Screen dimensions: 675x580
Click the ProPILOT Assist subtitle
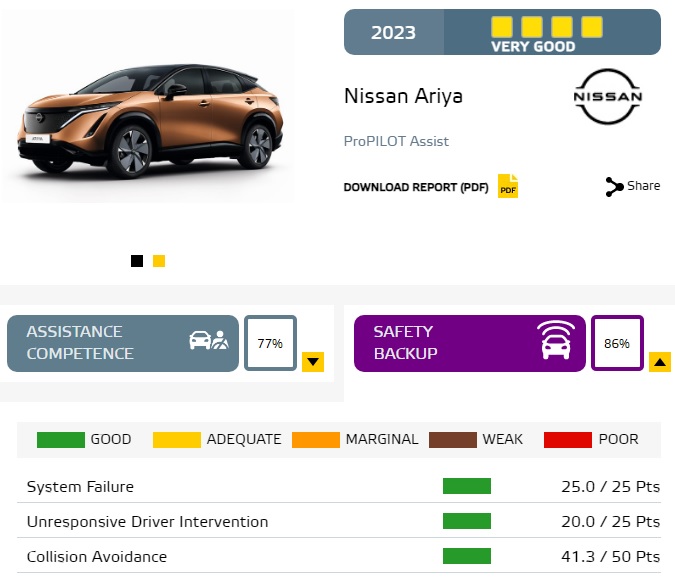396,141
